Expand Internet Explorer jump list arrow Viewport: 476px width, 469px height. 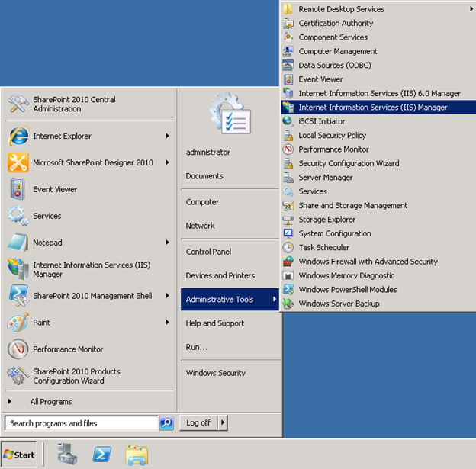pyautogui.click(x=167, y=137)
